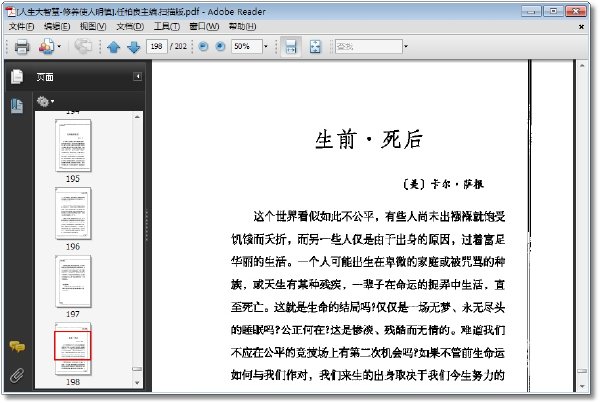600x404 pixels.
Task: Click the zoom in round button
Action: click(x=220, y=47)
